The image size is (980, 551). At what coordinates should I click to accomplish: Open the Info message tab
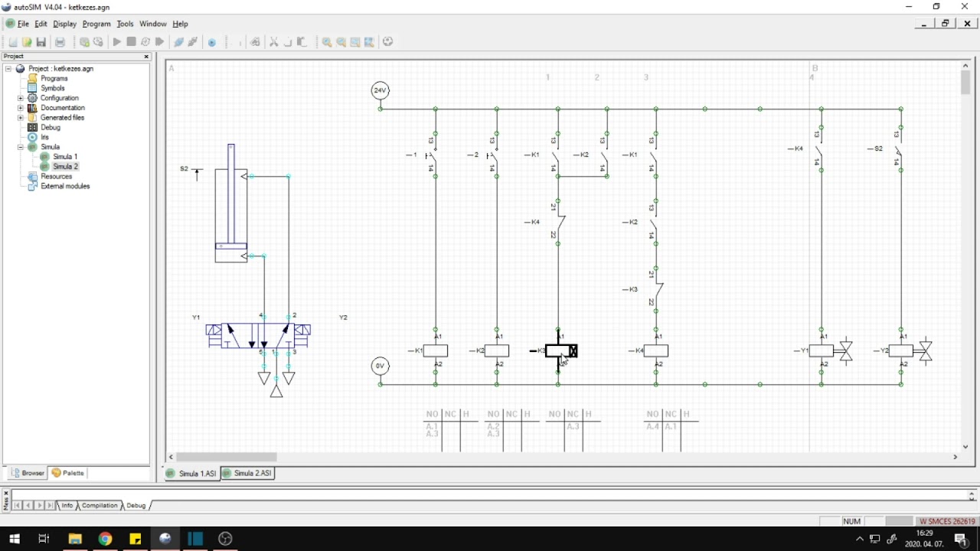click(67, 506)
